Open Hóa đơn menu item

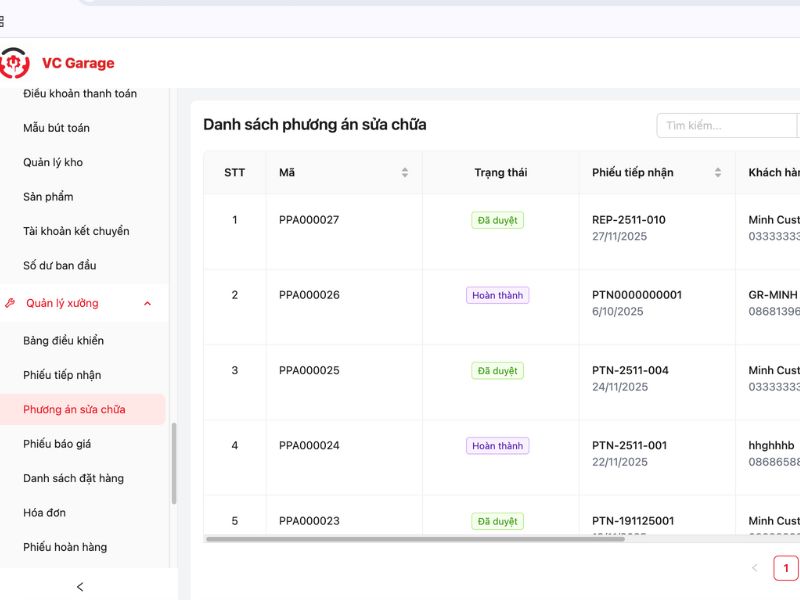44,513
